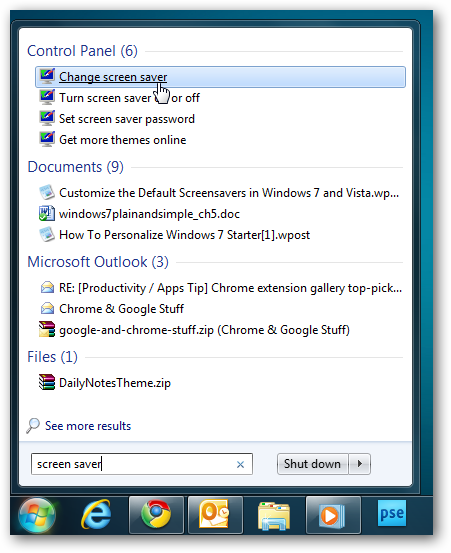Image resolution: width=451 pixels, height=553 pixels.
Task: Launch Internet Explorer from the taskbar
Action: pos(96,515)
